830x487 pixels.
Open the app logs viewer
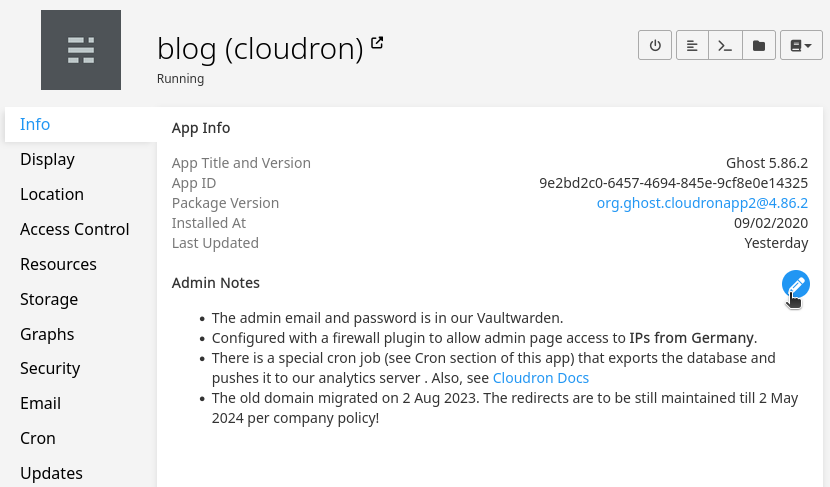click(692, 45)
